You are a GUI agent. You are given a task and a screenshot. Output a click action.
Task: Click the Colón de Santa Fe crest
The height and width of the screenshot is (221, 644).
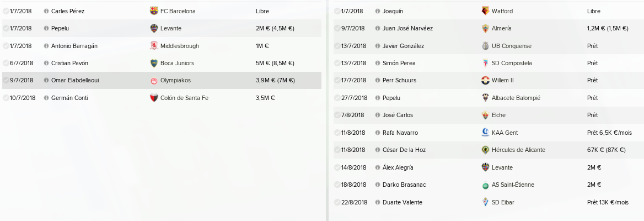click(154, 98)
